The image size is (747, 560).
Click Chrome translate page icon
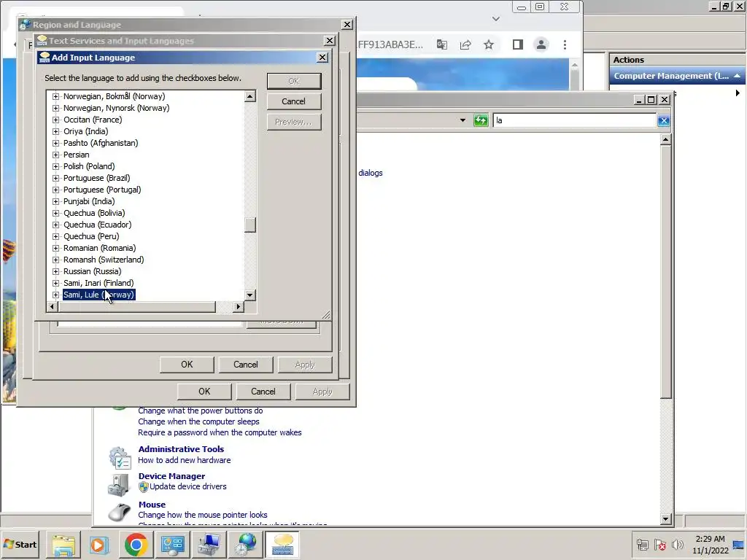tap(441, 44)
